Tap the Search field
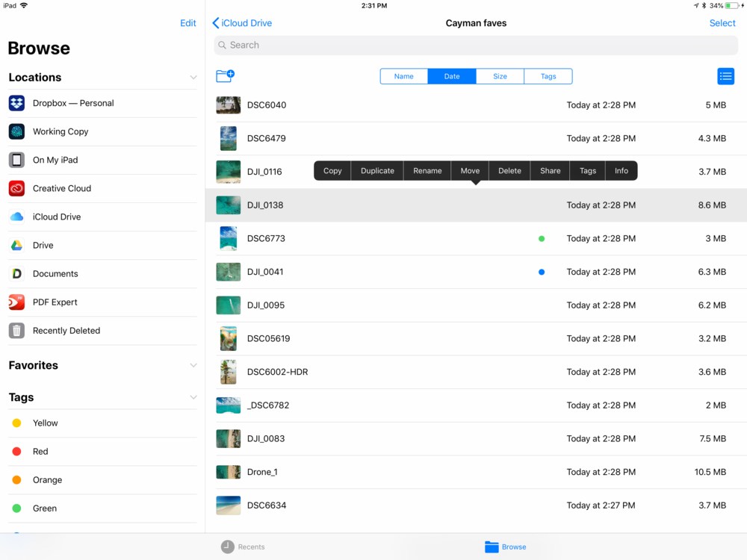Viewport: 747px width, 560px height. 475,46
